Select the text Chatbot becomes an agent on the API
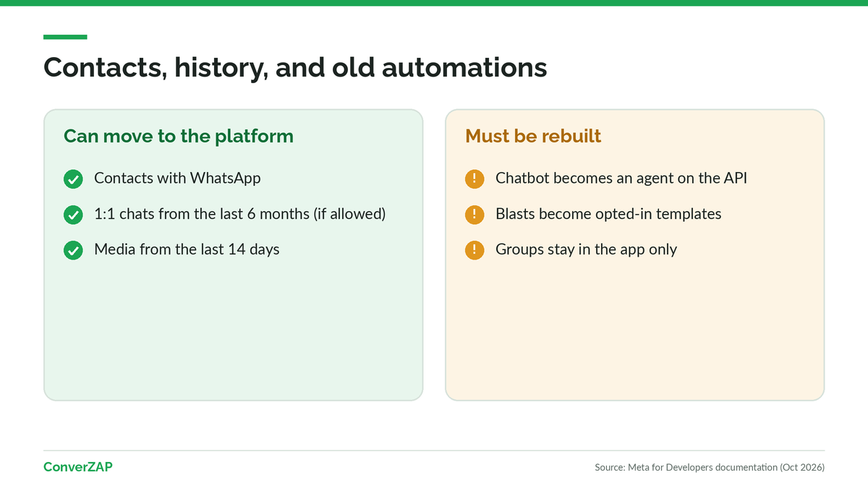The width and height of the screenshot is (868, 488). (x=621, y=178)
